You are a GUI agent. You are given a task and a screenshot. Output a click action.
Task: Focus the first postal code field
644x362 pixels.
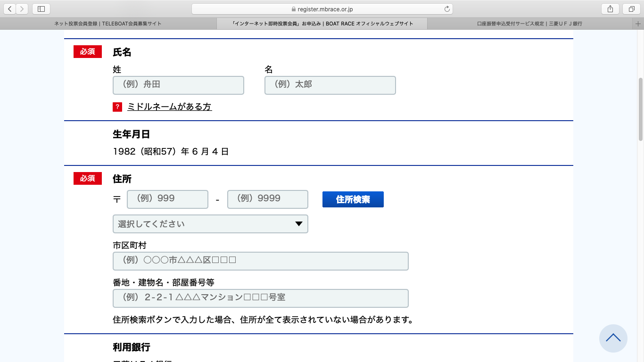point(167,199)
